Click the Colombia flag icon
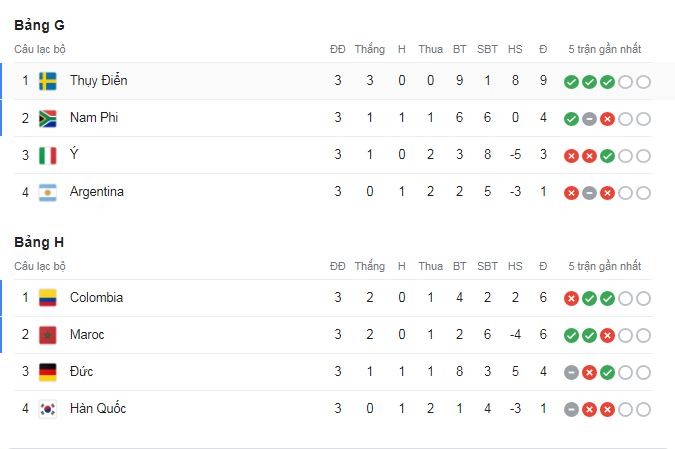675x449 pixels. (47, 298)
